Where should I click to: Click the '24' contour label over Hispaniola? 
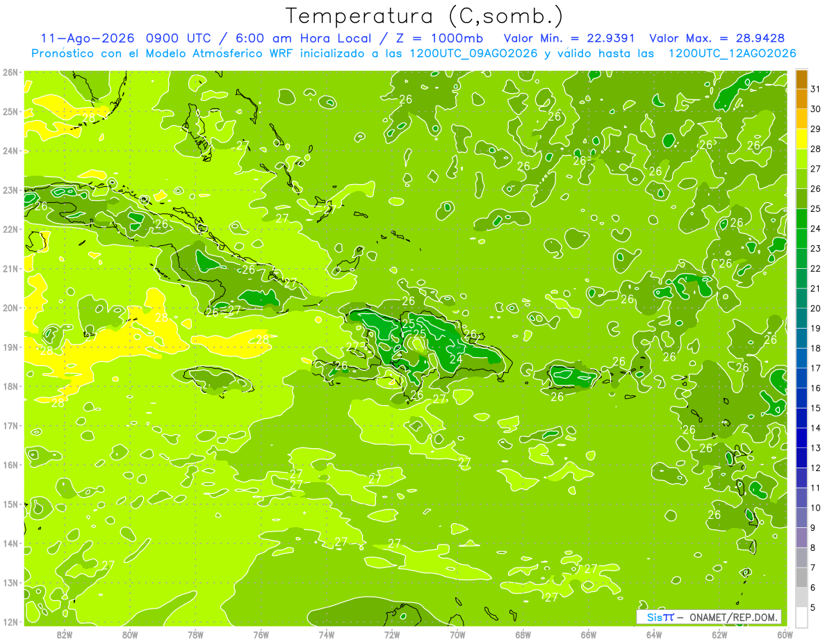456,359
